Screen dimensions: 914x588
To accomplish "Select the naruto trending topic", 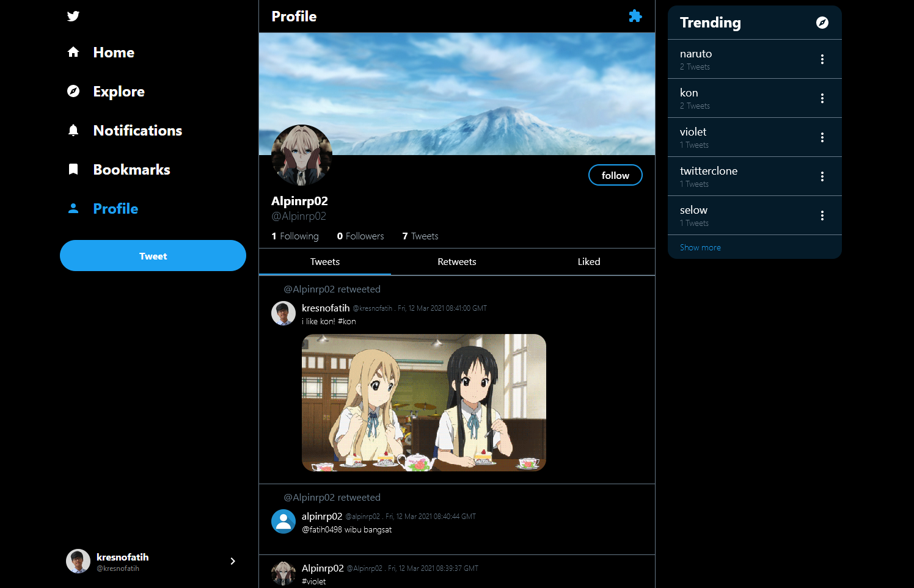I will click(x=755, y=59).
